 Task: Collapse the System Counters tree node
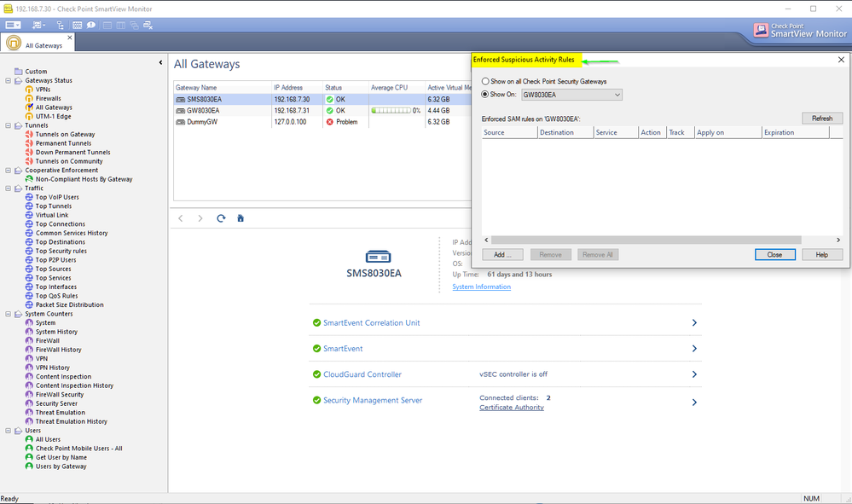coord(9,314)
